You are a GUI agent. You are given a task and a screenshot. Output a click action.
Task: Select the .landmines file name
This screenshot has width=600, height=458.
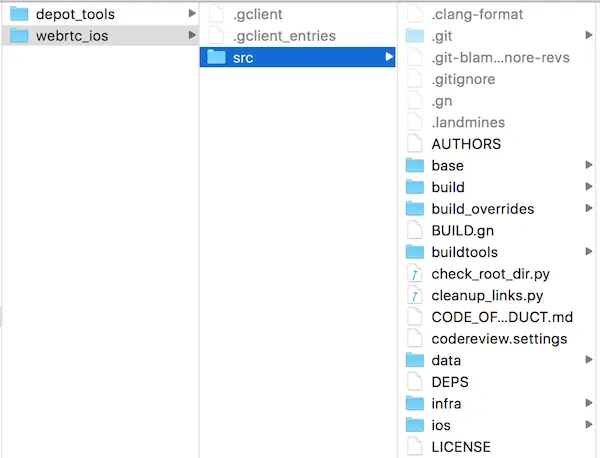[x=468, y=122]
